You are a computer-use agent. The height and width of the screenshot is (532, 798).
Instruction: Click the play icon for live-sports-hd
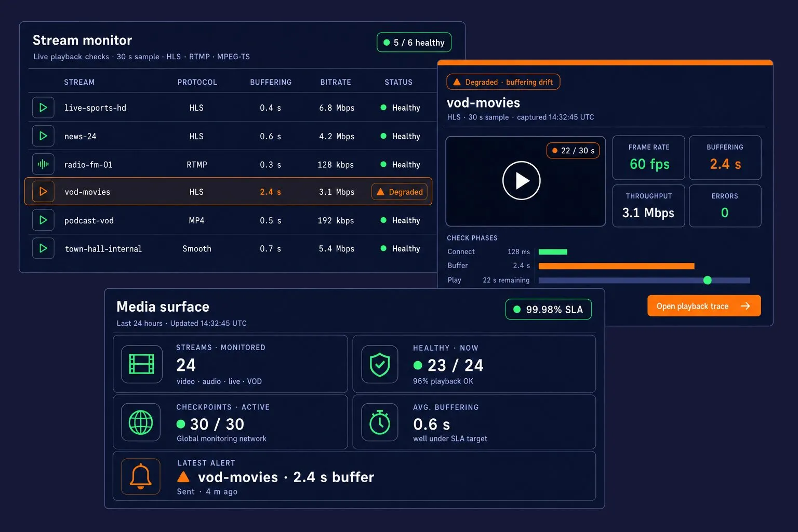43,108
